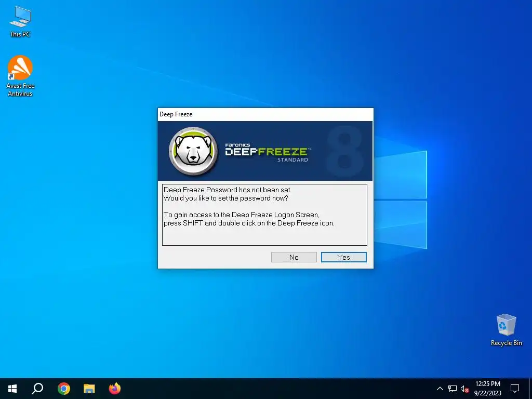Click the Deep Freeze polar bear logo

point(193,151)
